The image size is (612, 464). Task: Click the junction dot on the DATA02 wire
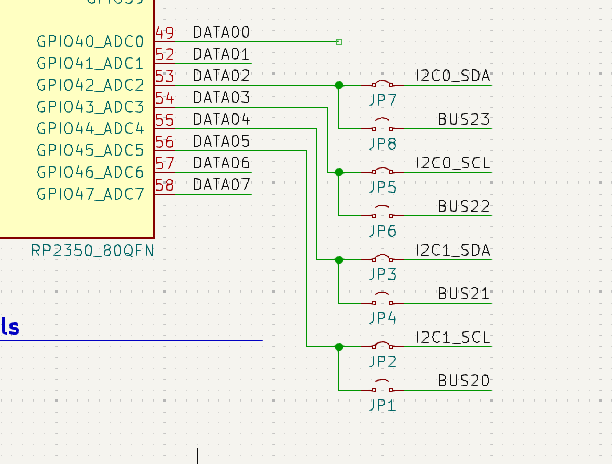[x=339, y=85]
